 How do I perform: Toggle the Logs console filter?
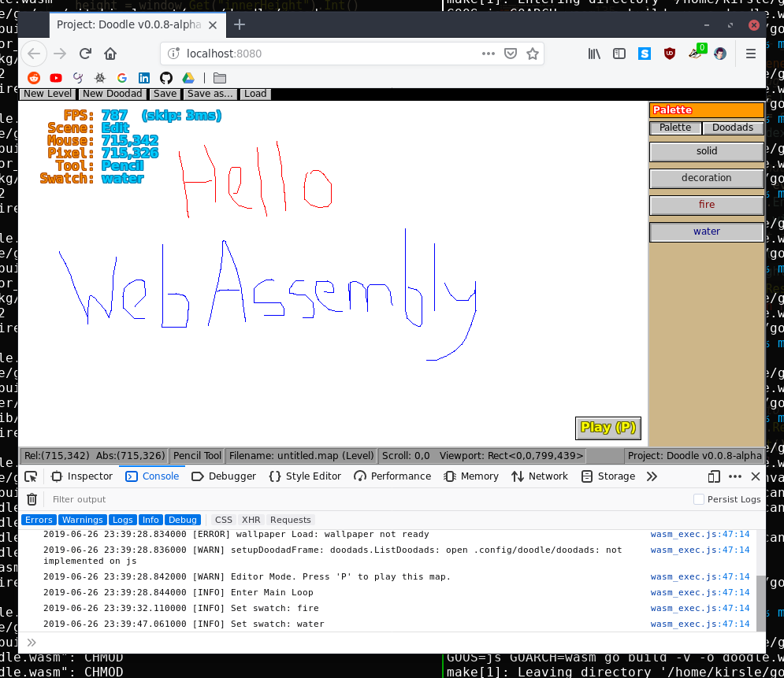[x=122, y=520]
